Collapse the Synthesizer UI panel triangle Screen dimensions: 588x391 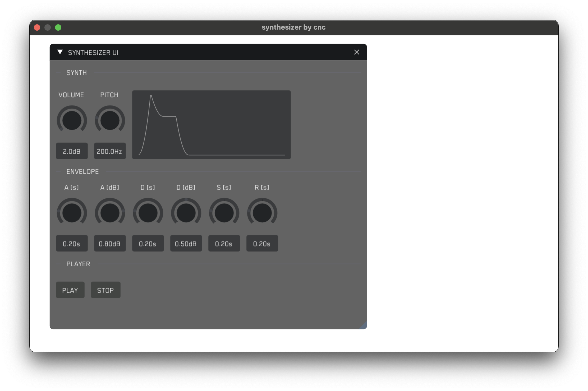[x=60, y=52]
